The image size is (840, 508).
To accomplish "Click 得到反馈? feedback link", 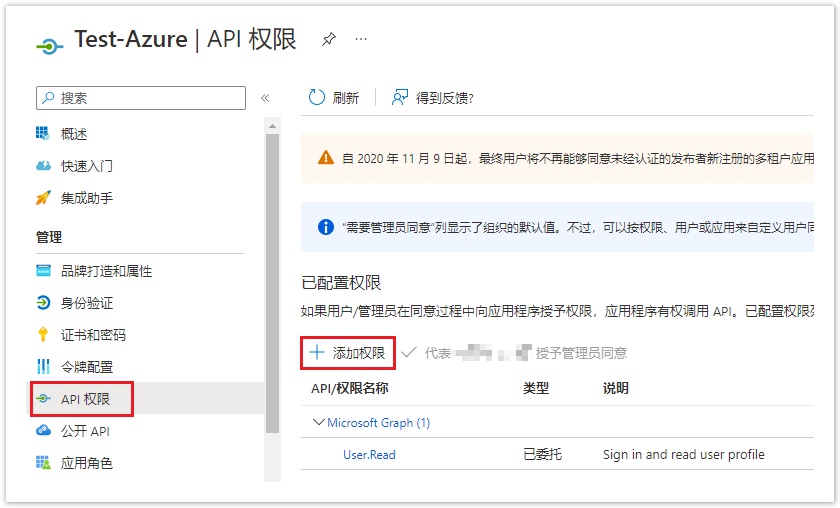I will coord(445,98).
